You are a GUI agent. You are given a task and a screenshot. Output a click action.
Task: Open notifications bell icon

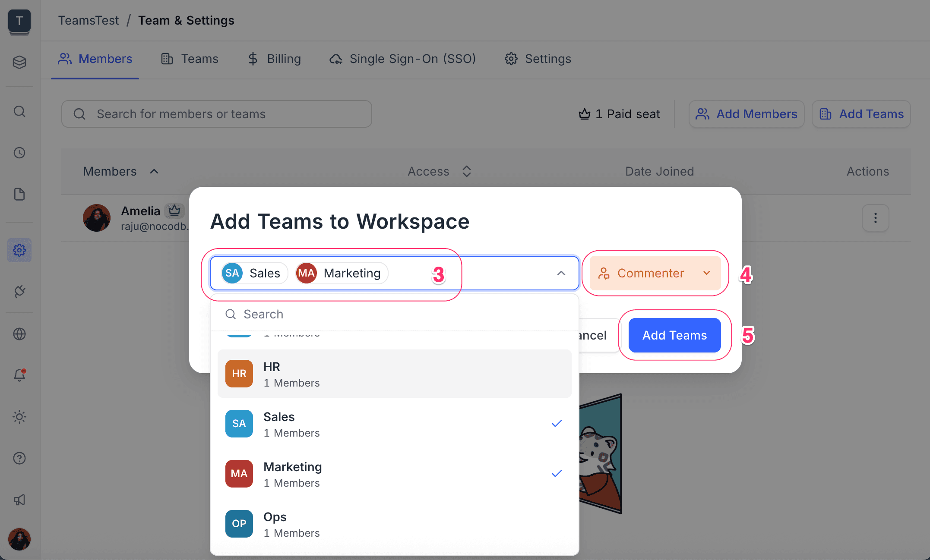tap(19, 374)
